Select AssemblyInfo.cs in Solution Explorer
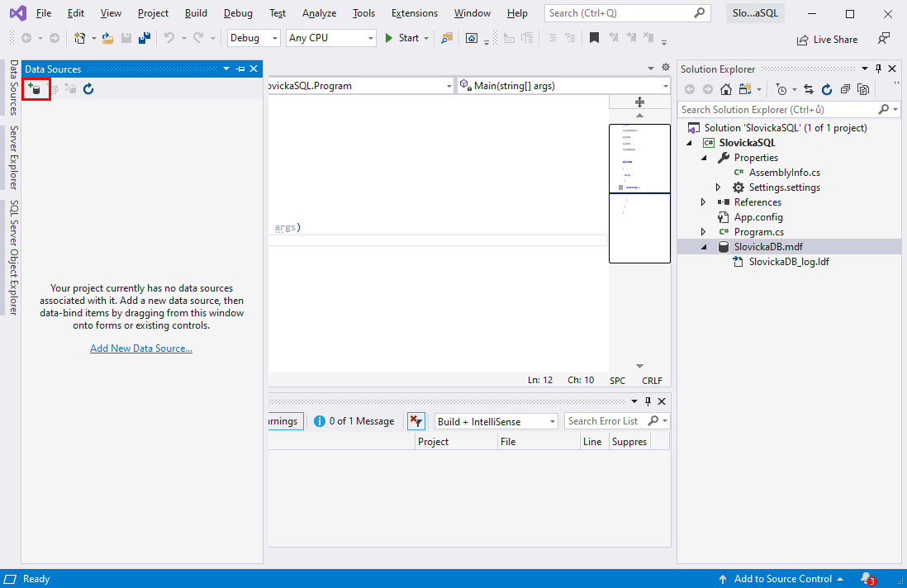 pos(784,173)
